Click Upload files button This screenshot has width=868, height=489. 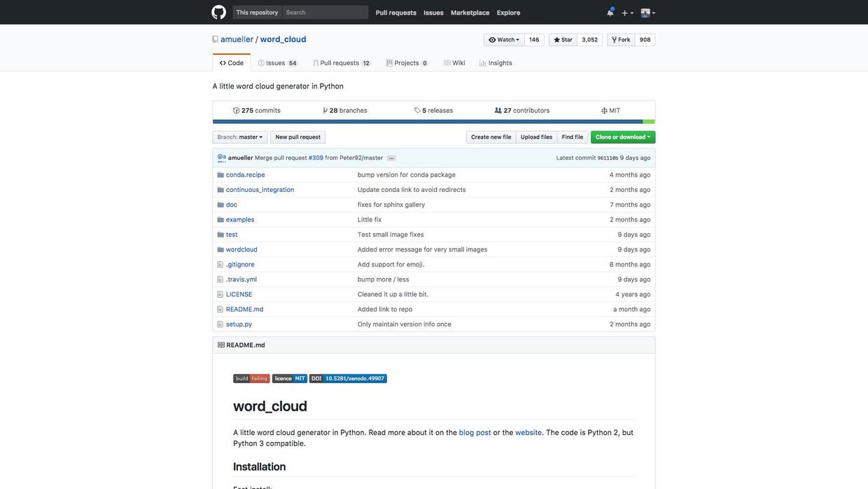537,137
